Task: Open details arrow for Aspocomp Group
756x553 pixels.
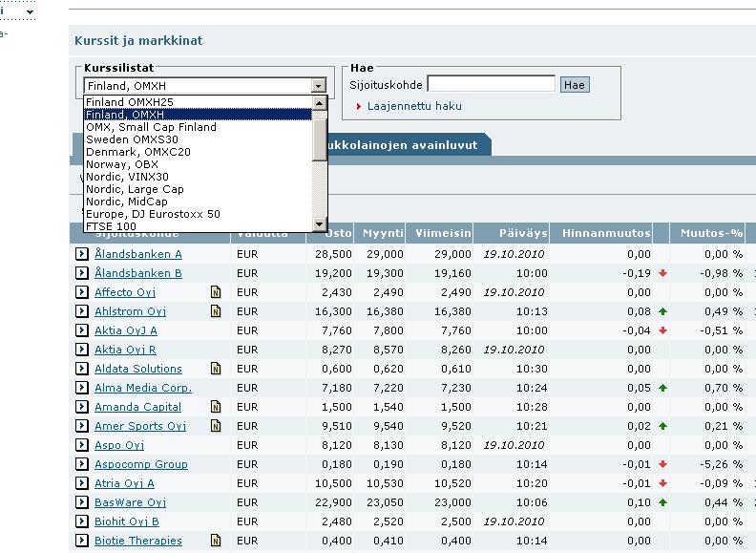Action: (x=82, y=464)
